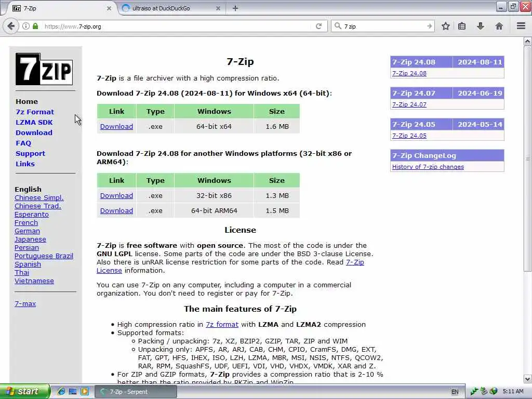
Task: Open a new tab with plus button
Action: 235,8
